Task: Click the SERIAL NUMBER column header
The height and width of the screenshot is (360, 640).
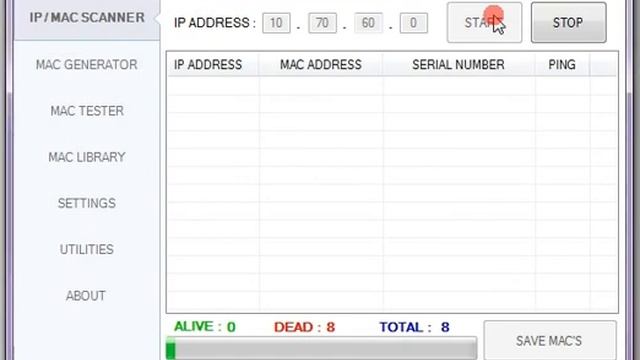Action: 458,64
